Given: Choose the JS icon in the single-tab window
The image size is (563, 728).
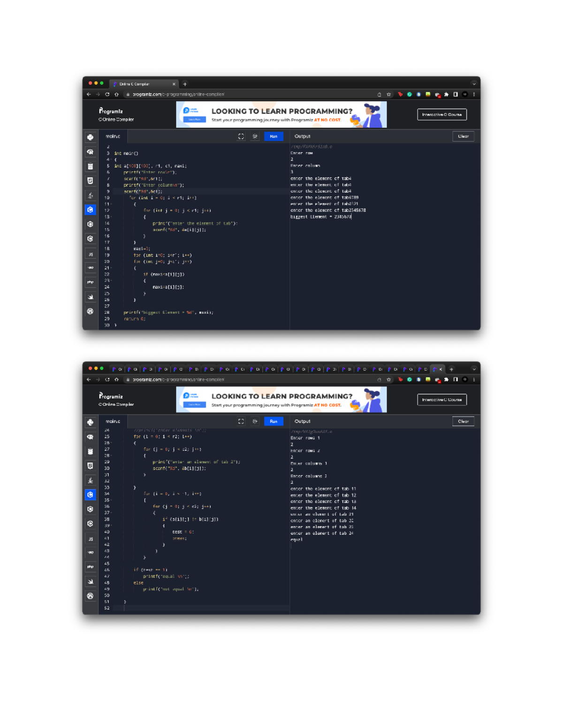Looking at the screenshot, I should pos(91,254).
